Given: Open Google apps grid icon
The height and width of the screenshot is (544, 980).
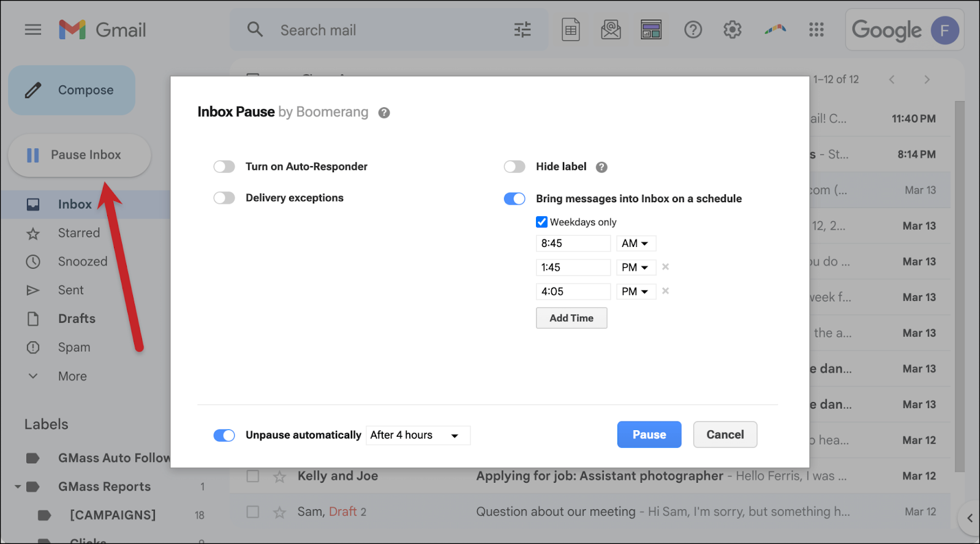Looking at the screenshot, I should tap(816, 29).
